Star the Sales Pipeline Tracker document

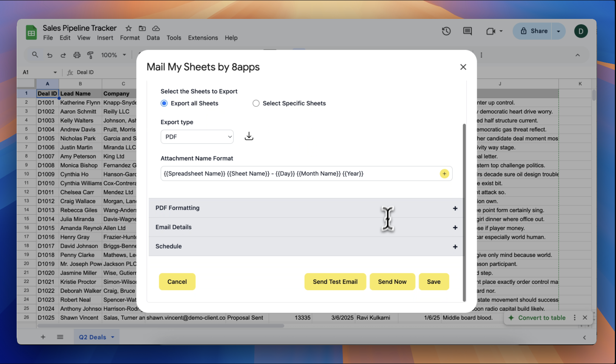[x=129, y=28]
